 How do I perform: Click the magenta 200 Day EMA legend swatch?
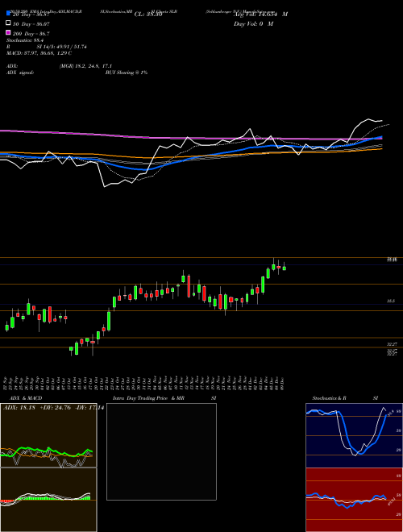tap(8, 32)
